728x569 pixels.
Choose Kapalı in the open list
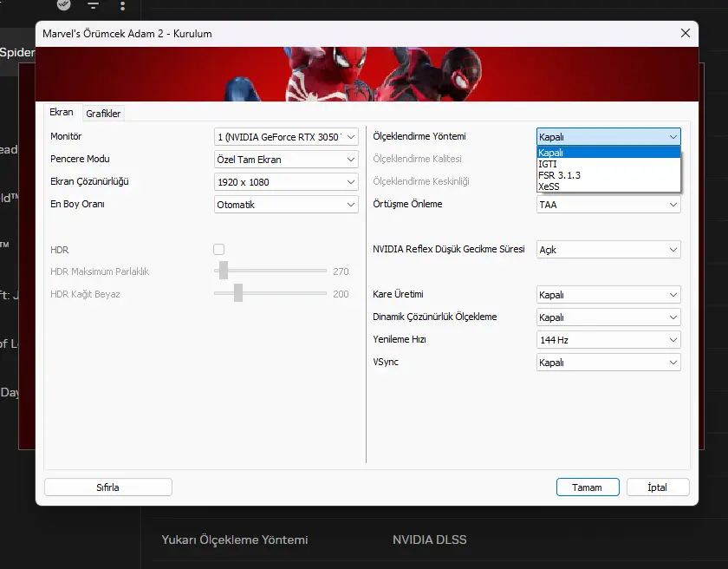[608, 153]
